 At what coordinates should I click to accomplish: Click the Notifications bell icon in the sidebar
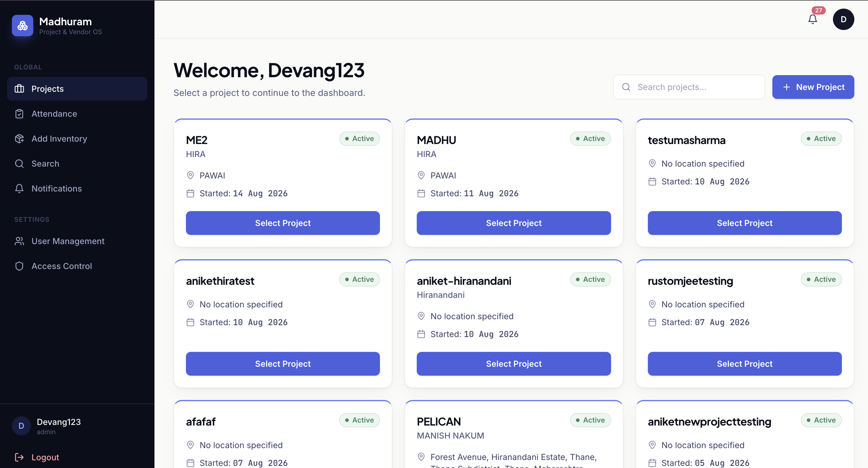(x=20, y=189)
